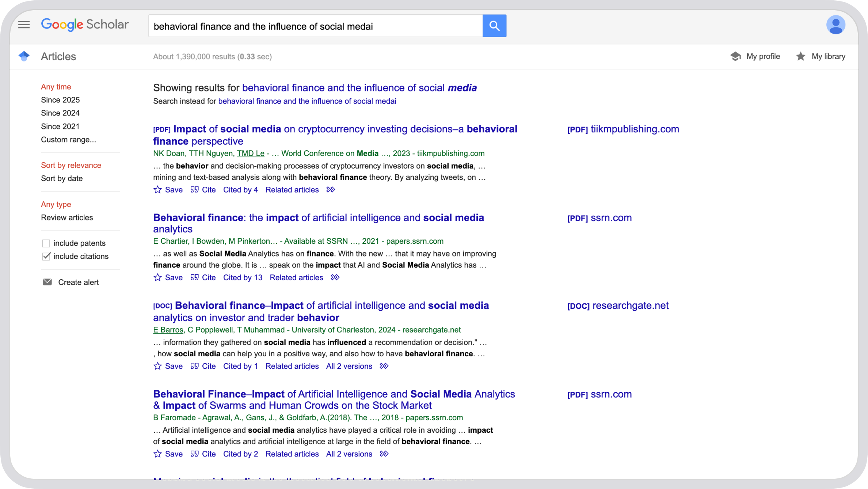This screenshot has height=489, width=868.
Task: Enable the include patents checkbox
Action: (x=46, y=243)
